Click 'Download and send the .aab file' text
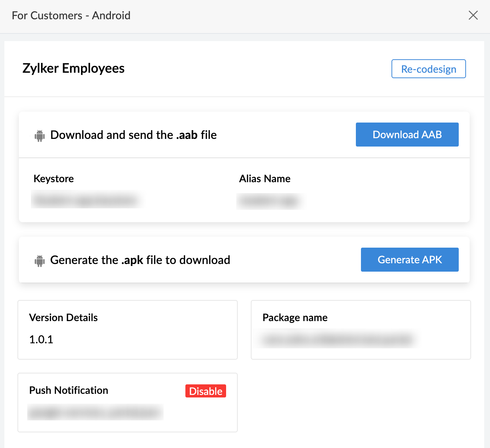490x448 pixels. pos(133,135)
